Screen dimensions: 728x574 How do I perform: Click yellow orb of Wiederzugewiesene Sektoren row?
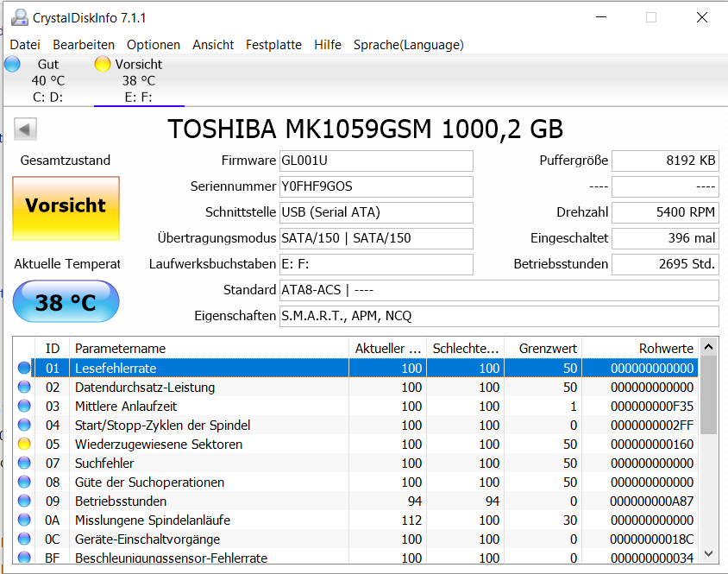pyautogui.click(x=24, y=445)
